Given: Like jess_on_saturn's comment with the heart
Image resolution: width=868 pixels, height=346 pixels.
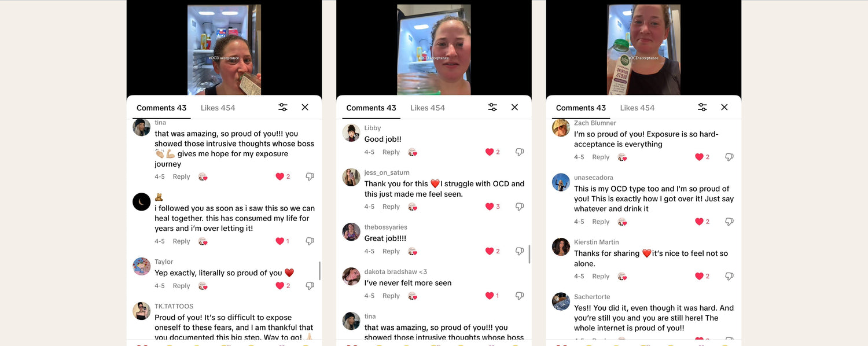Looking at the screenshot, I should pos(490,207).
